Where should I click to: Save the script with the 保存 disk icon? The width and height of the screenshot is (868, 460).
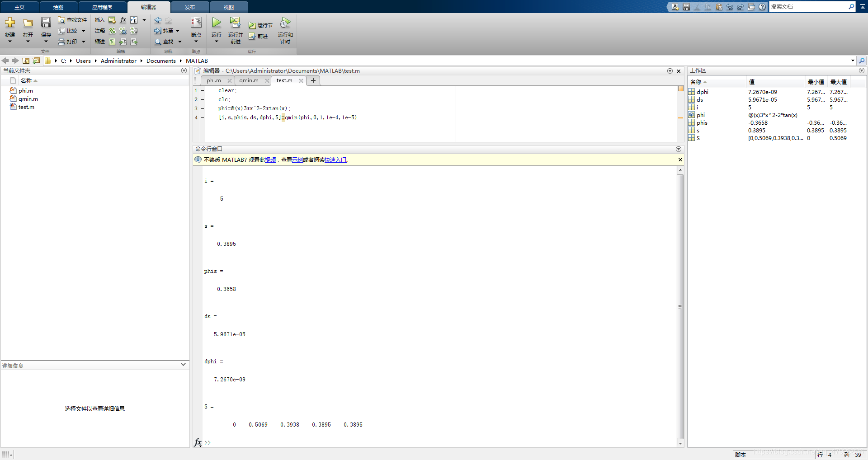click(x=46, y=23)
